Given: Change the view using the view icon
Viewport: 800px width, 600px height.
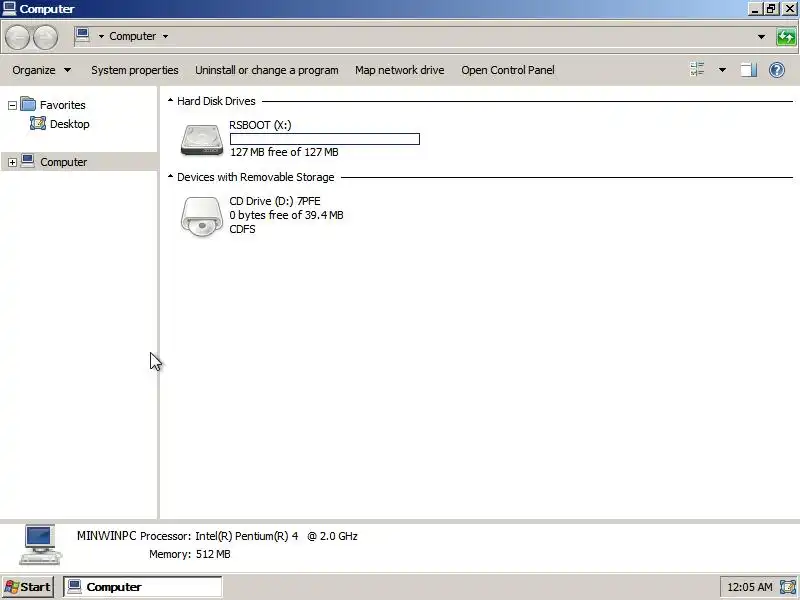Looking at the screenshot, I should click(697, 69).
